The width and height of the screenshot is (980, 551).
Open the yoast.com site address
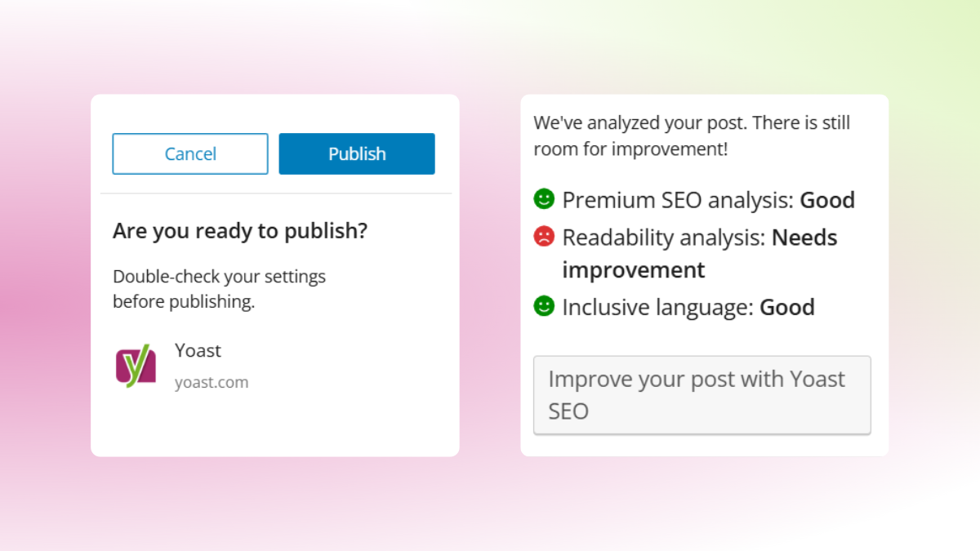212,382
